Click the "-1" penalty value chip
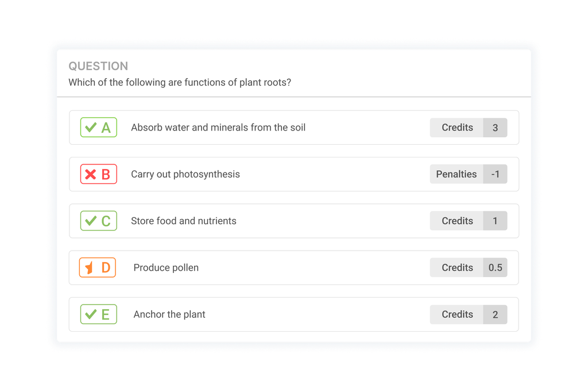 [x=495, y=174]
